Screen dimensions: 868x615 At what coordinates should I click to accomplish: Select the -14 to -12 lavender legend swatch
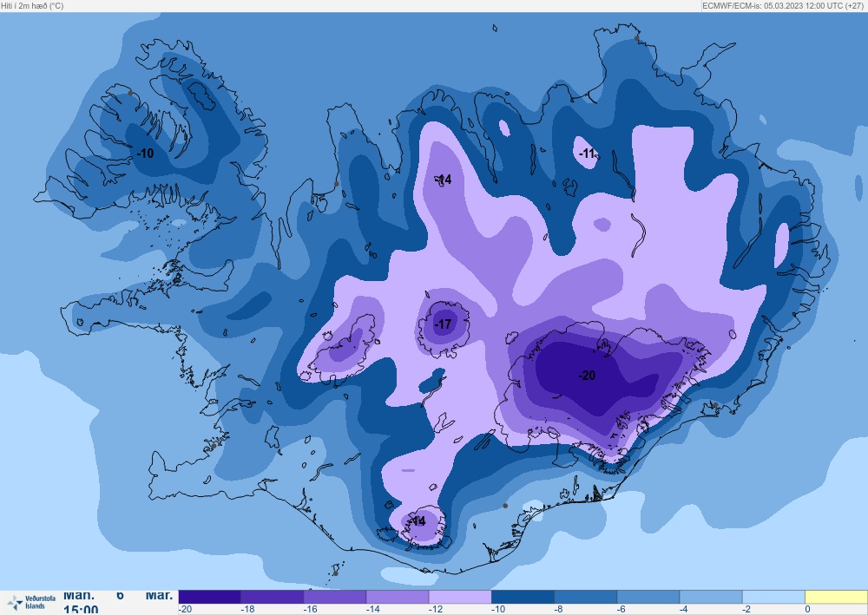(x=398, y=597)
